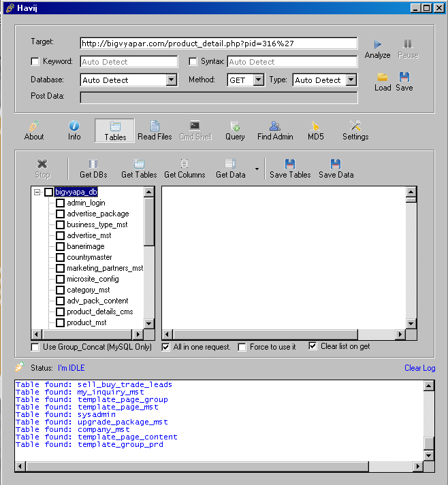Click the Load folder icon
The width and height of the screenshot is (448, 485).
pos(383,77)
